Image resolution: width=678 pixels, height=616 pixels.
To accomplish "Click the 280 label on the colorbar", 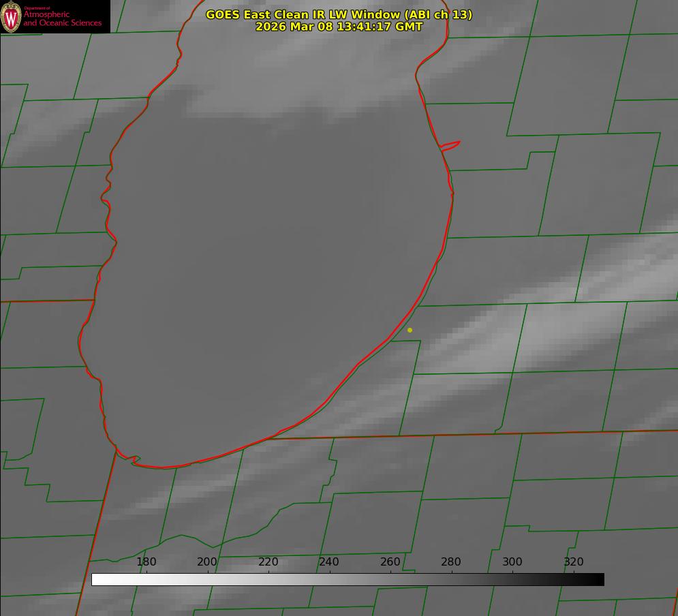I will click(451, 562).
